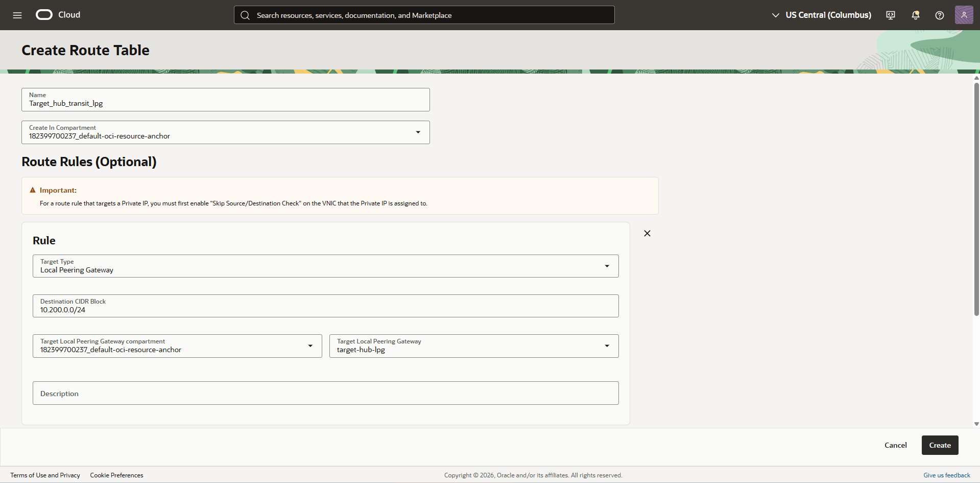Screen dimensions: 980x483
Task: Open Cookie Preferences link
Action: [x=116, y=475]
